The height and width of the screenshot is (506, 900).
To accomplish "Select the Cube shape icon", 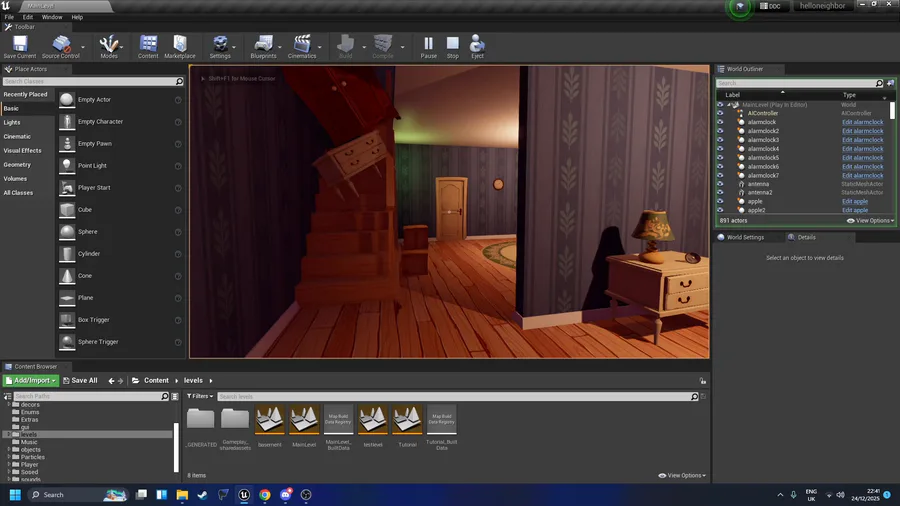I will [x=67, y=210].
